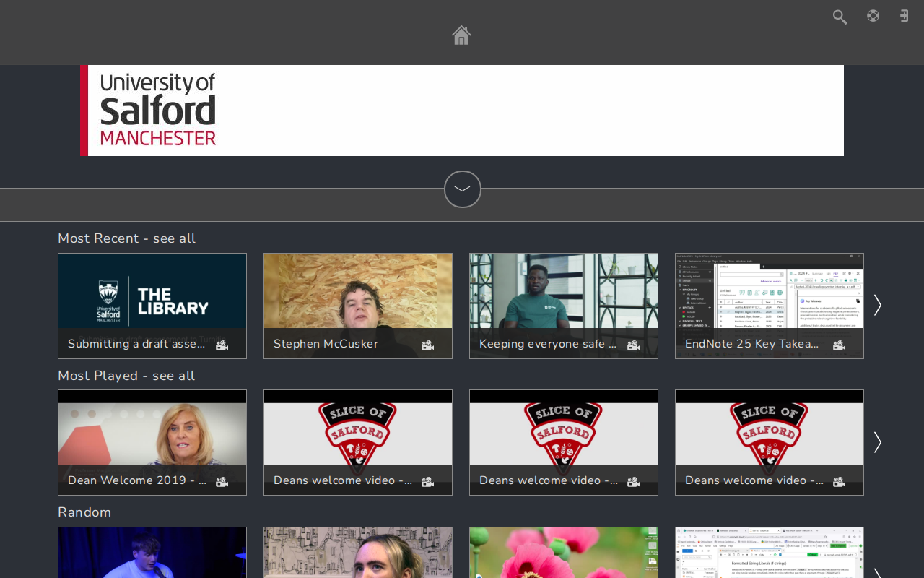
Task: Open the Random video of woman by sketched wall
Action: [x=358, y=553]
